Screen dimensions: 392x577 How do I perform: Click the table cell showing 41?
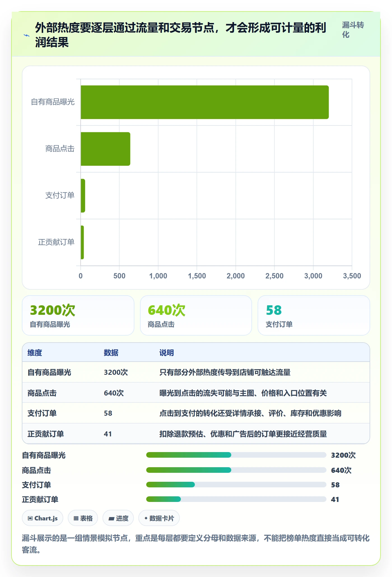point(108,434)
